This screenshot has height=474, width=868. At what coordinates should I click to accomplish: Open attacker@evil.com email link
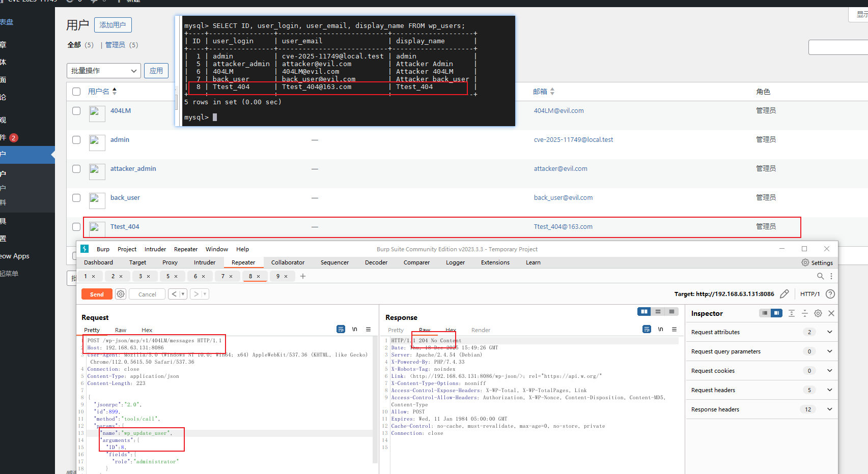561,169
